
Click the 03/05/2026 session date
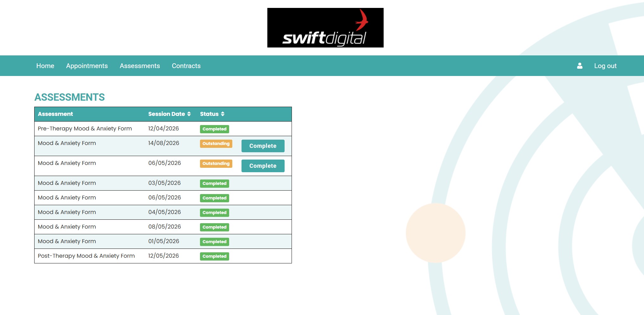pos(164,183)
